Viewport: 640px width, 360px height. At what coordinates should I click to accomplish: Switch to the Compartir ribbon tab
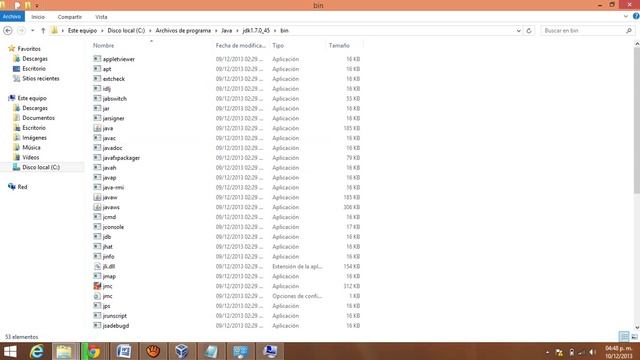70,17
